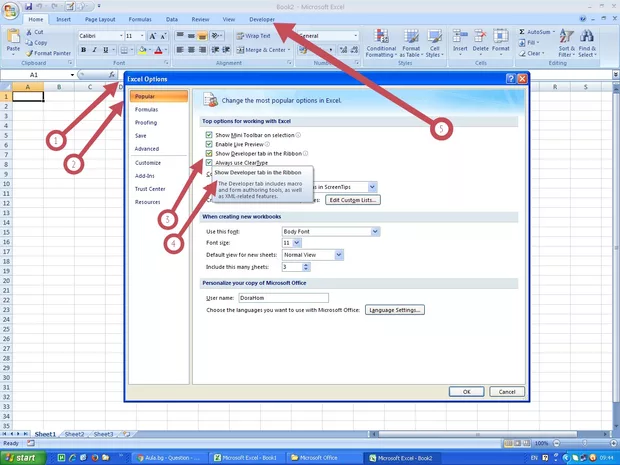Image resolution: width=620 pixels, height=465 pixels.
Task: Open the Font size dropdown in options
Action: click(x=297, y=243)
